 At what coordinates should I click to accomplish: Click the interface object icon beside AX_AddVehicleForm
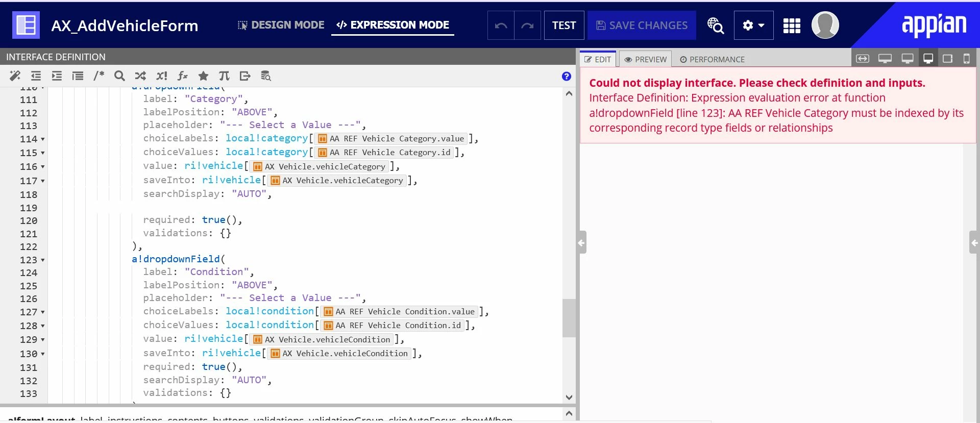[26, 25]
